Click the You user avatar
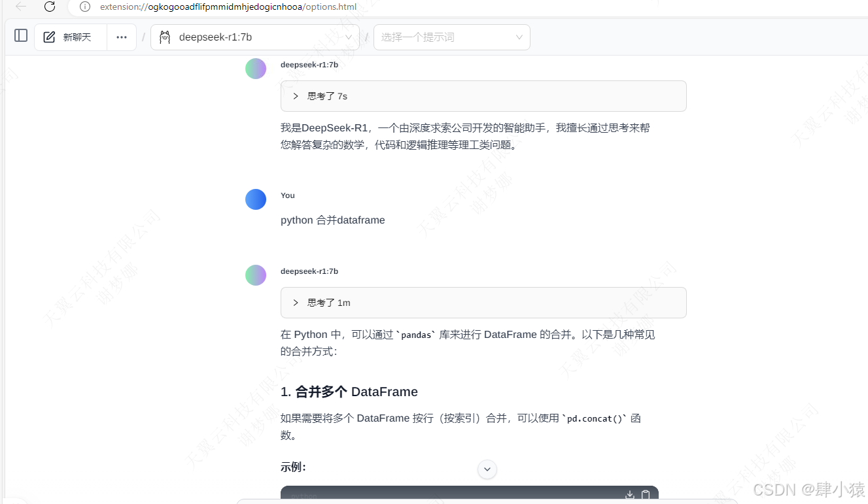 click(x=256, y=199)
